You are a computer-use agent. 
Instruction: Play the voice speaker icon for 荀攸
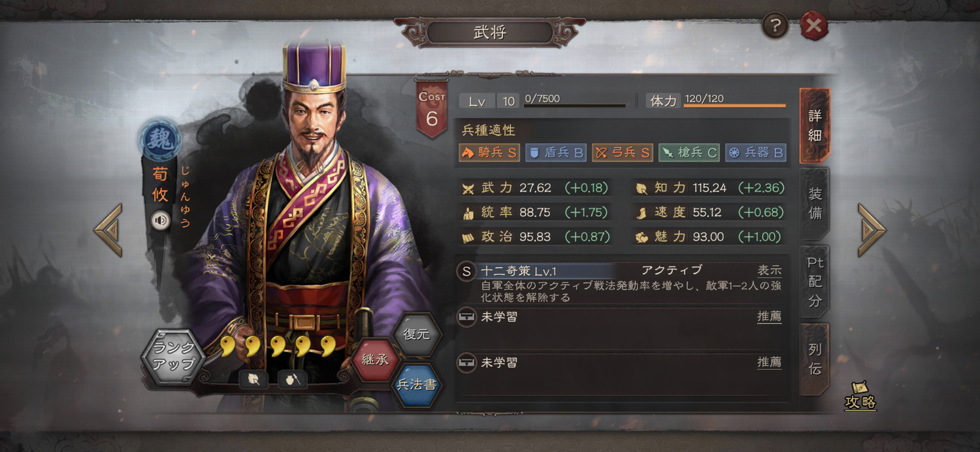161,221
